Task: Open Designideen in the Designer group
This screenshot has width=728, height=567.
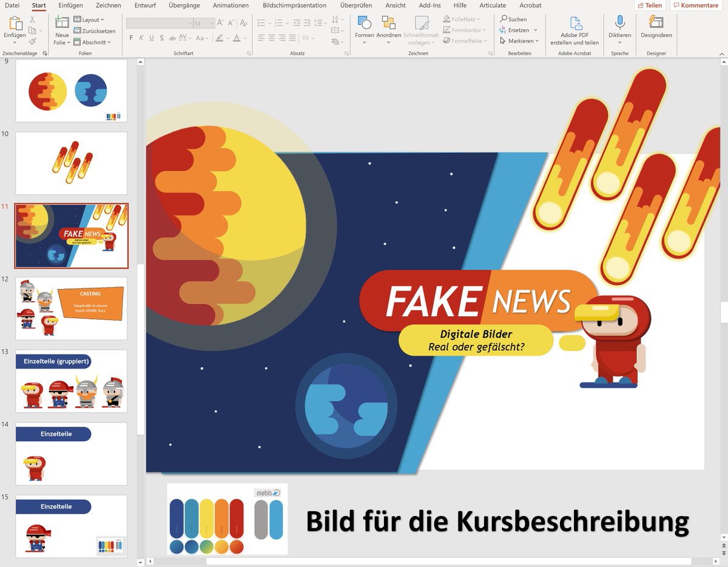Action: tap(656, 24)
